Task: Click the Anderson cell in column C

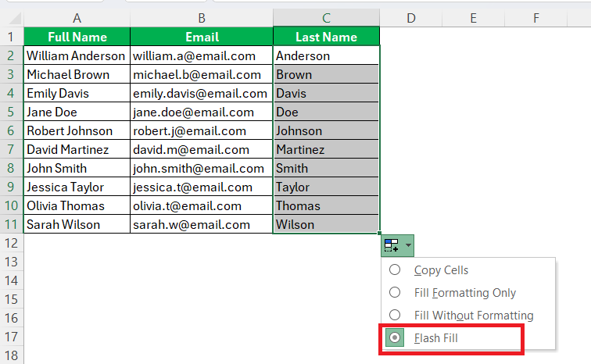Action: 327,55
